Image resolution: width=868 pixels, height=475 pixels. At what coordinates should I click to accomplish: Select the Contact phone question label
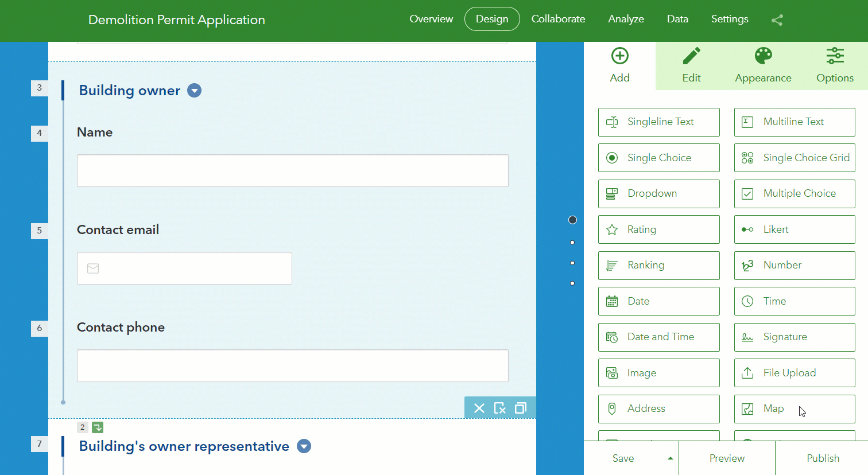pyautogui.click(x=121, y=328)
